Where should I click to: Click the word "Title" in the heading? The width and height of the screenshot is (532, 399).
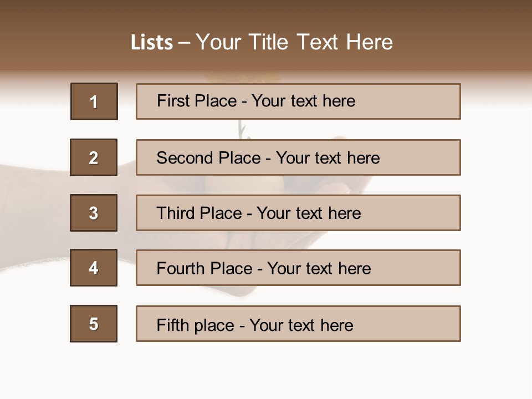[270, 42]
